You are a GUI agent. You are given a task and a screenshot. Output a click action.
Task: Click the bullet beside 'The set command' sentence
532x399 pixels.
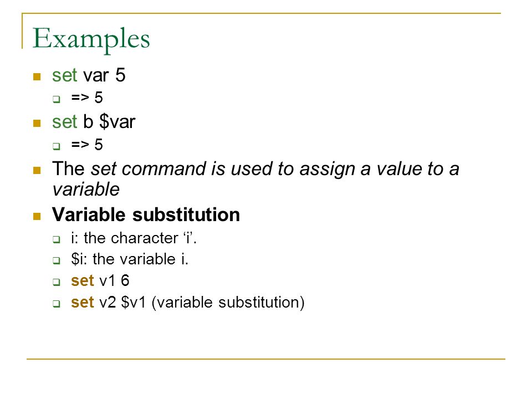pos(37,170)
